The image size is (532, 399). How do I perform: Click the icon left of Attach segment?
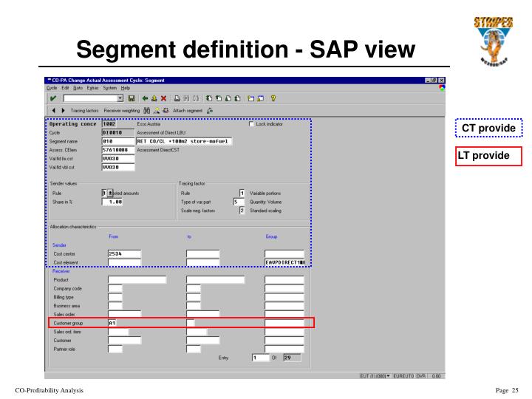(166, 111)
